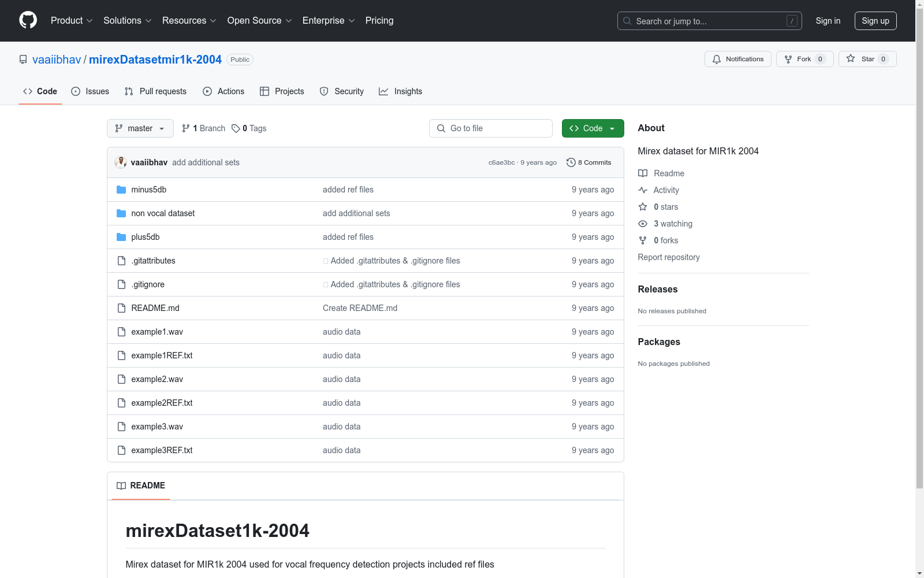Click the fork icon in Fork button

pos(788,59)
